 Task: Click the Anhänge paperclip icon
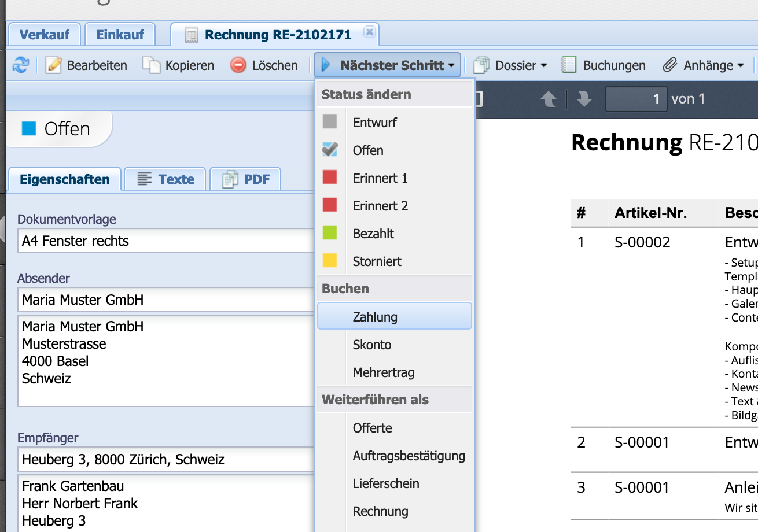(671, 65)
